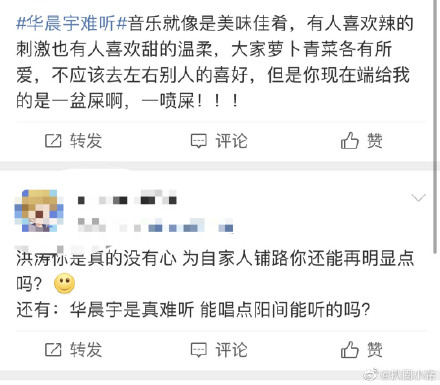The width and height of the screenshot is (440, 385).
Task: Open the blurred username of second post
Action: [127, 198]
